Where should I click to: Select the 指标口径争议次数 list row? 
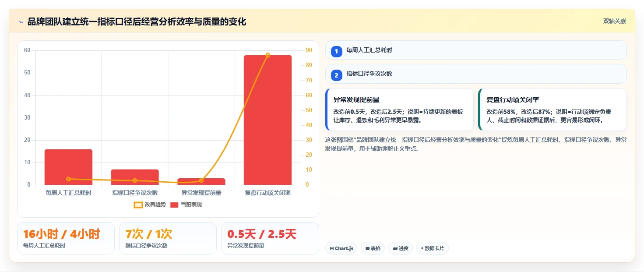coord(476,74)
